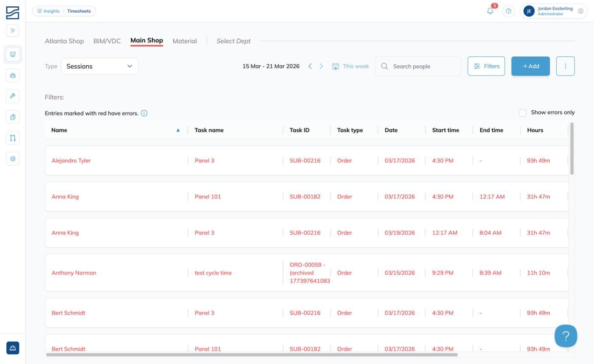594x364 pixels.
Task: Sort by the Hours column header
Action: 535,130
